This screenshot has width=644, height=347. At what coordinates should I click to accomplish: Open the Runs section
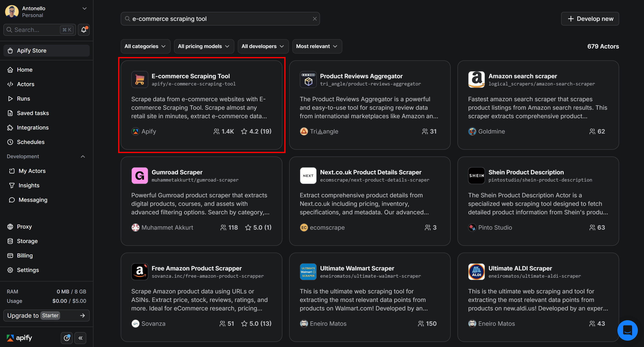click(x=24, y=98)
